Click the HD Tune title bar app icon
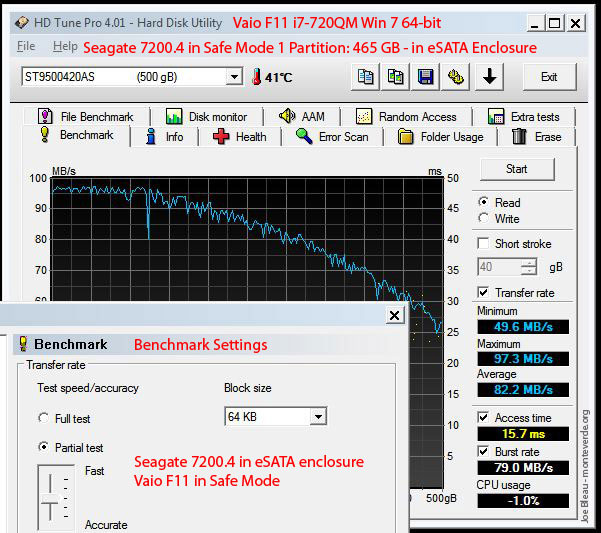 [22, 23]
